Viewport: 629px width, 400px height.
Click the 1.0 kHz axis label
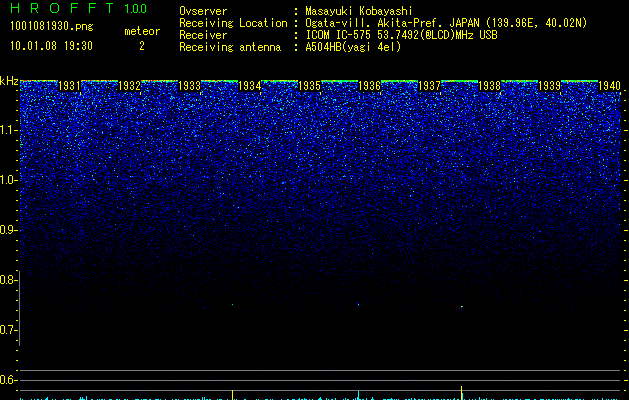coord(8,180)
